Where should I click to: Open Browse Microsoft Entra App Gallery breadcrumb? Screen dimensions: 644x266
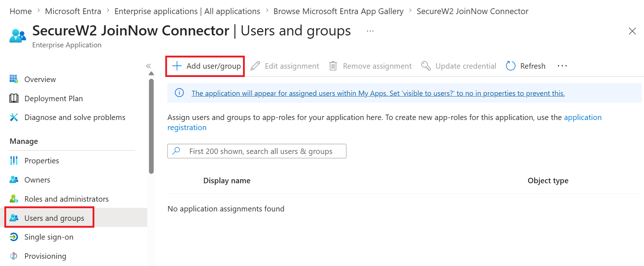(338, 11)
